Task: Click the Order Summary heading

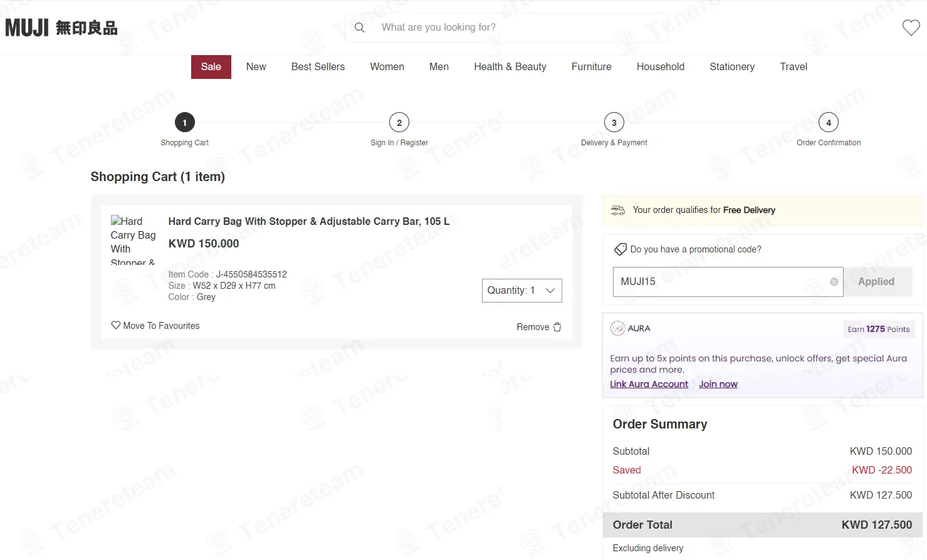Action: (x=660, y=424)
